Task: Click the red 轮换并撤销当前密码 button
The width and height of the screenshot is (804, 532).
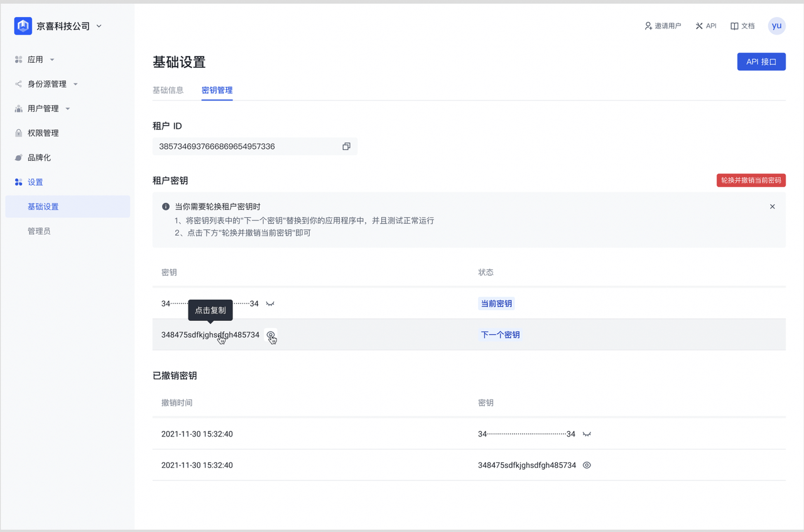Action: (x=751, y=180)
